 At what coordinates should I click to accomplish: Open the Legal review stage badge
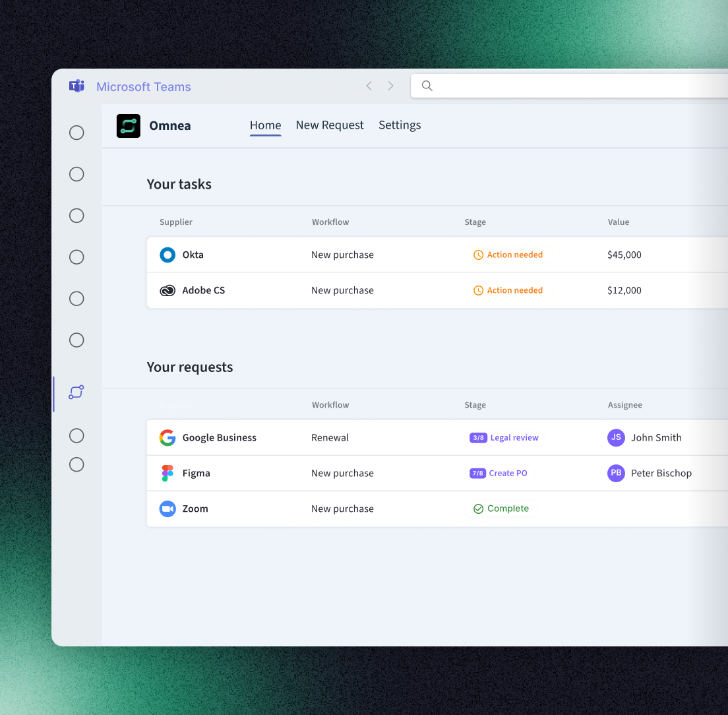coord(504,438)
